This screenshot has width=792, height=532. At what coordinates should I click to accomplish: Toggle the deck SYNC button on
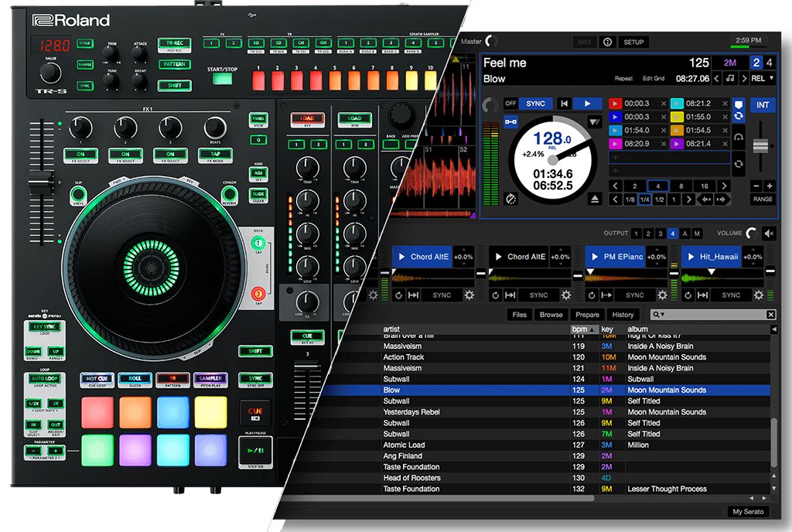coord(535,104)
